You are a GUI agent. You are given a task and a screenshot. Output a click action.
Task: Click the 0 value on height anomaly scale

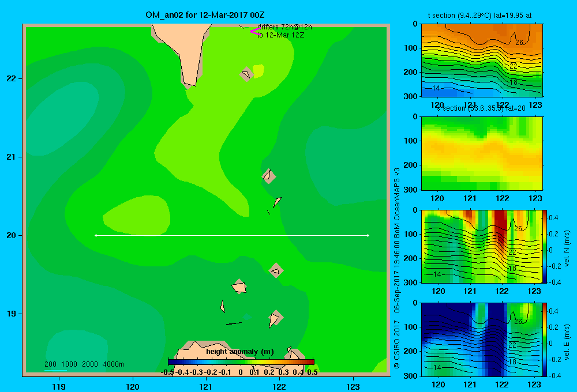pos(240,372)
